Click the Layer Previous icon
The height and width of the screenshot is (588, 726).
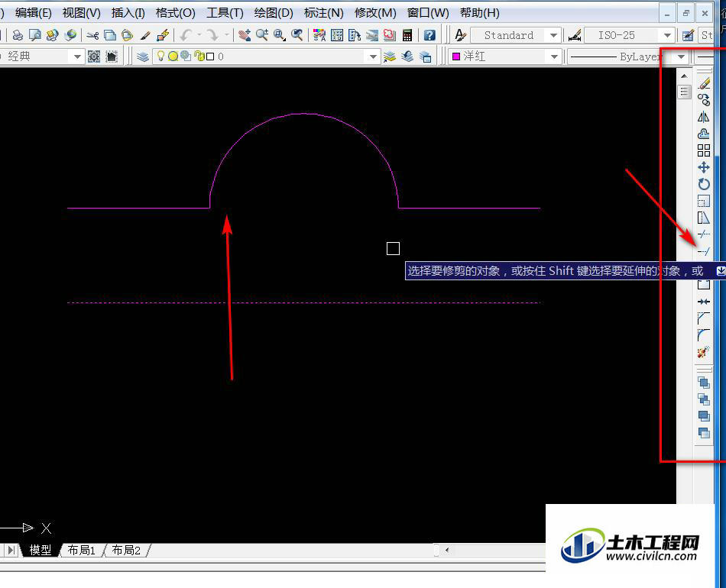407,57
